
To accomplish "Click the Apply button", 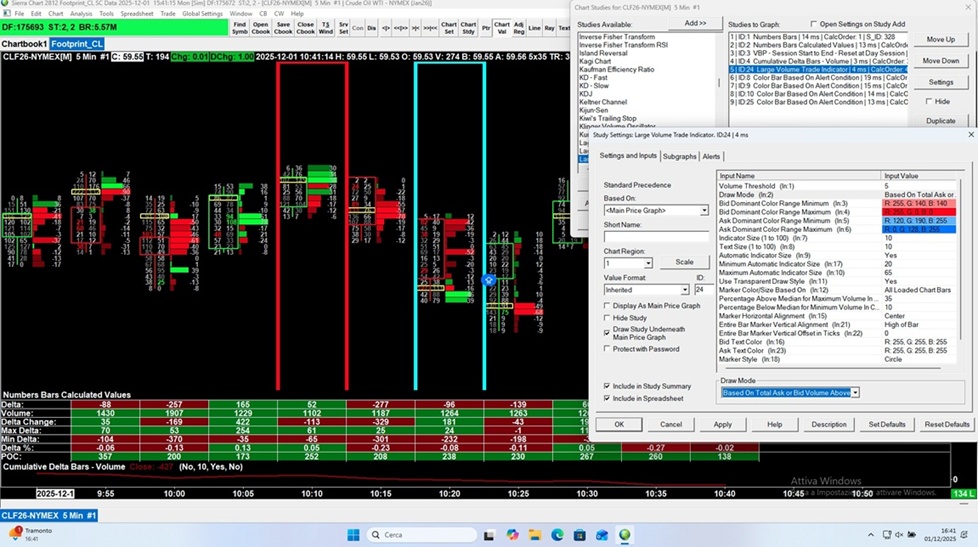I will coord(722,424).
